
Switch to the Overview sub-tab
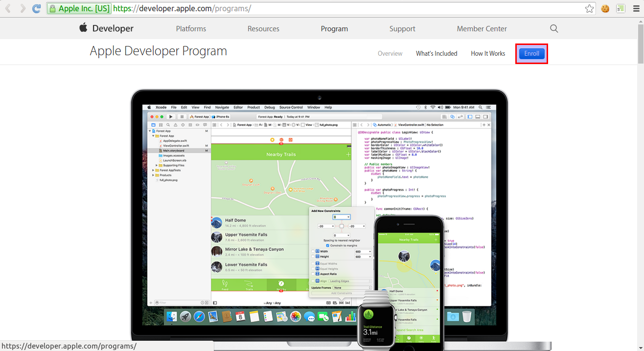click(x=390, y=54)
